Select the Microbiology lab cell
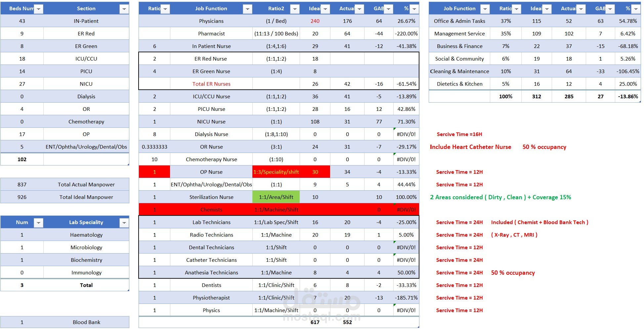Screen dimensions: 644x330 (86, 247)
